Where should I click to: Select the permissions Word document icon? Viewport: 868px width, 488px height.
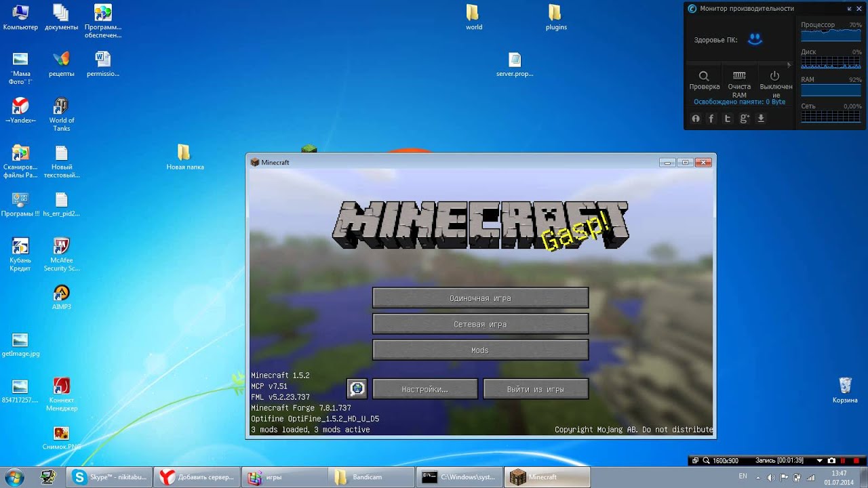pos(102,64)
